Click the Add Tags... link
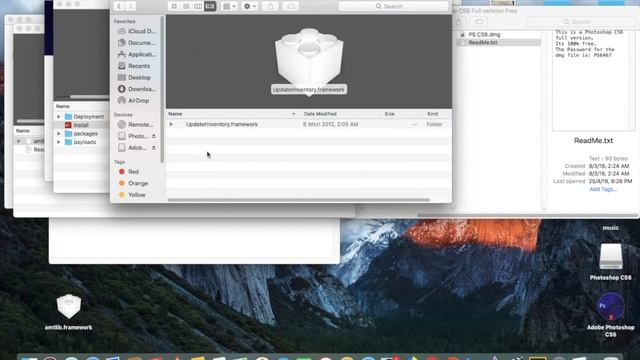Viewport: 640px width, 360px height. click(603, 189)
